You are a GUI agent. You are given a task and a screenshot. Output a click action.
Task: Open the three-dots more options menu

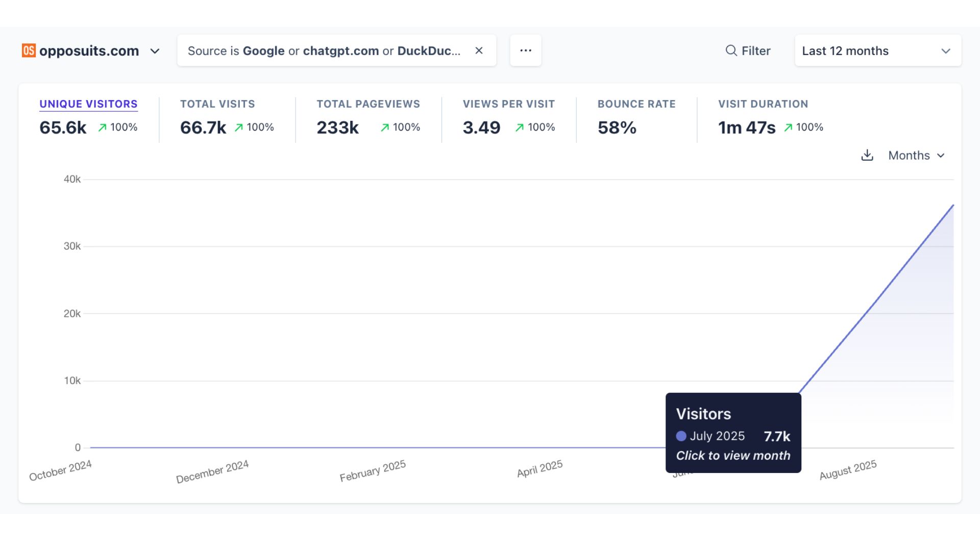pos(525,51)
